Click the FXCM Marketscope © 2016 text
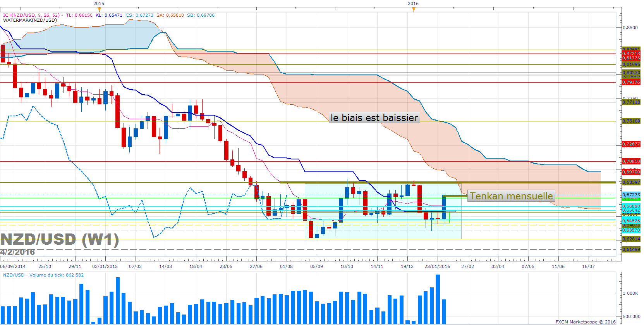Image resolution: width=644 pixels, height=325 pixels. click(x=586, y=322)
